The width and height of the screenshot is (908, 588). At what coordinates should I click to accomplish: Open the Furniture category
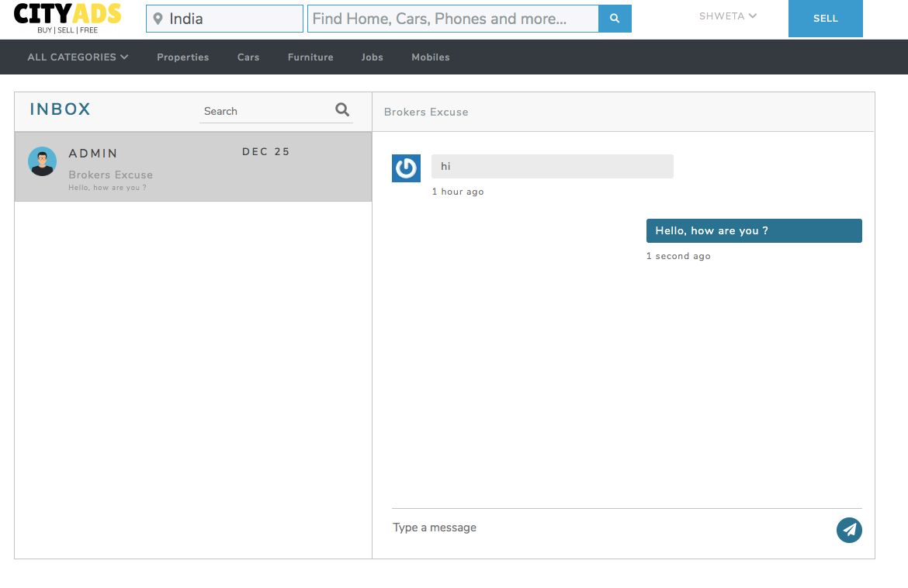(x=310, y=57)
